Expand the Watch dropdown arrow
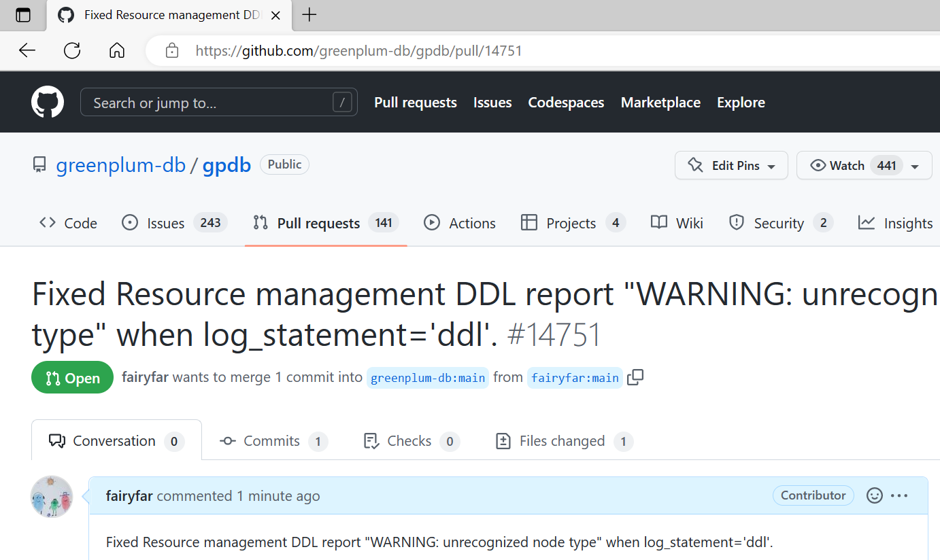This screenshot has width=940, height=560. click(x=915, y=166)
